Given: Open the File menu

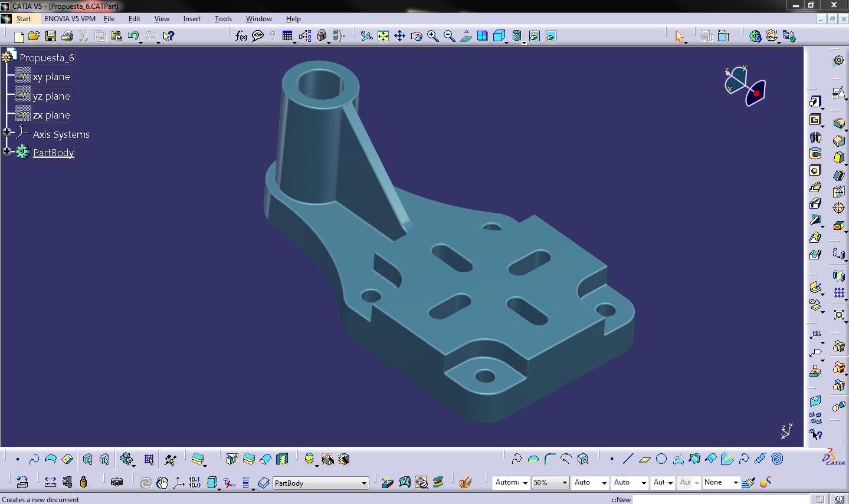Looking at the screenshot, I should [109, 19].
